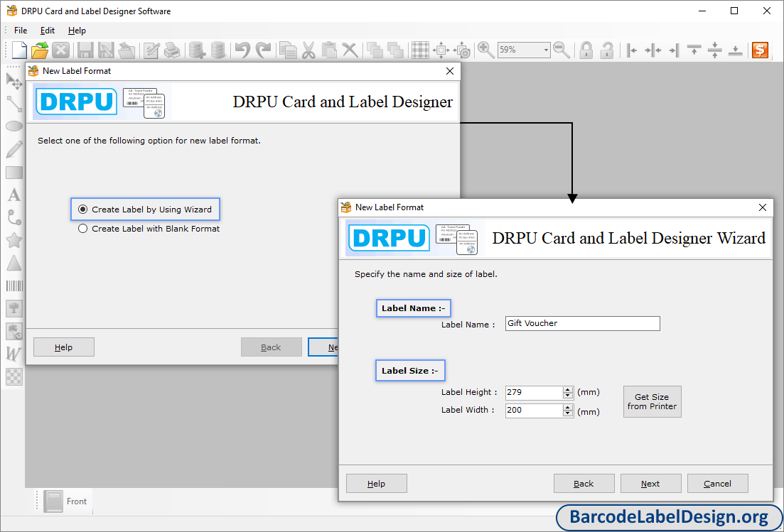784x532 pixels.
Task: Click the New blank document toolbar icon
Action: pyautogui.click(x=19, y=50)
